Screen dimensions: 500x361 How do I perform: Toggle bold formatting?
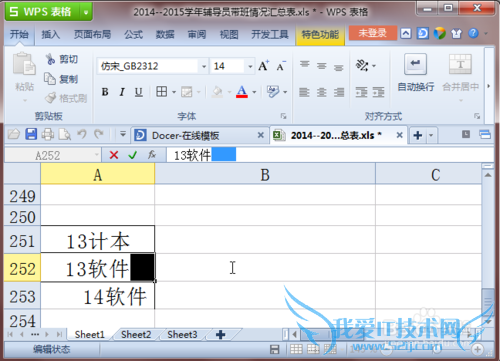coord(105,92)
